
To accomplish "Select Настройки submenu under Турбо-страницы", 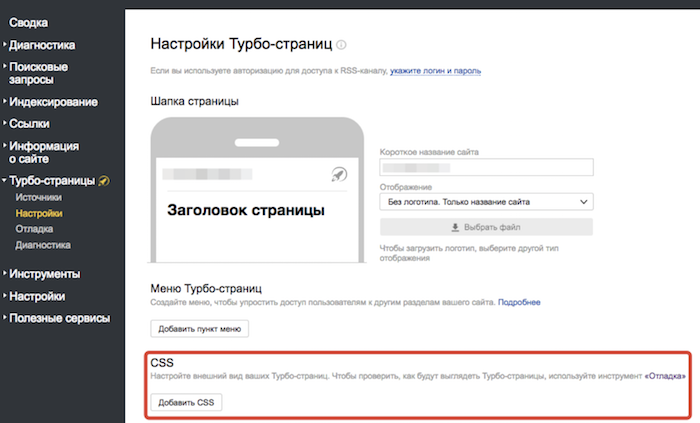I will (39, 213).
